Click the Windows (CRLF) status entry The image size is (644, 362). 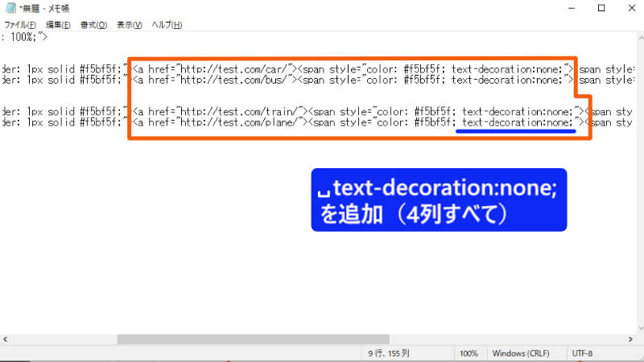coord(520,353)
